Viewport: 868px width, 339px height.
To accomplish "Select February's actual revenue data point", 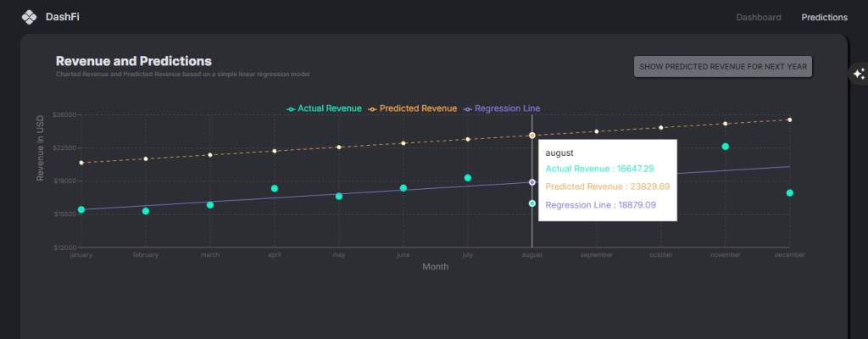I will point(146,211).
